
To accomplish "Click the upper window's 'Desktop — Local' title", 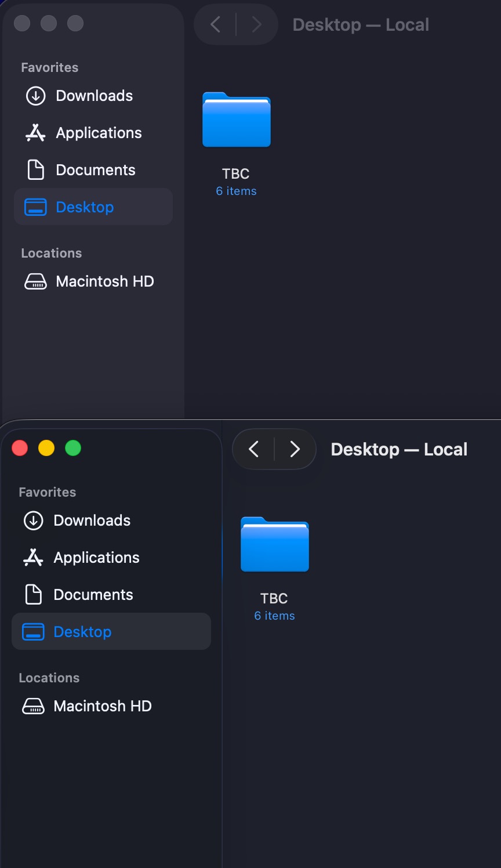I will point(361,25).
